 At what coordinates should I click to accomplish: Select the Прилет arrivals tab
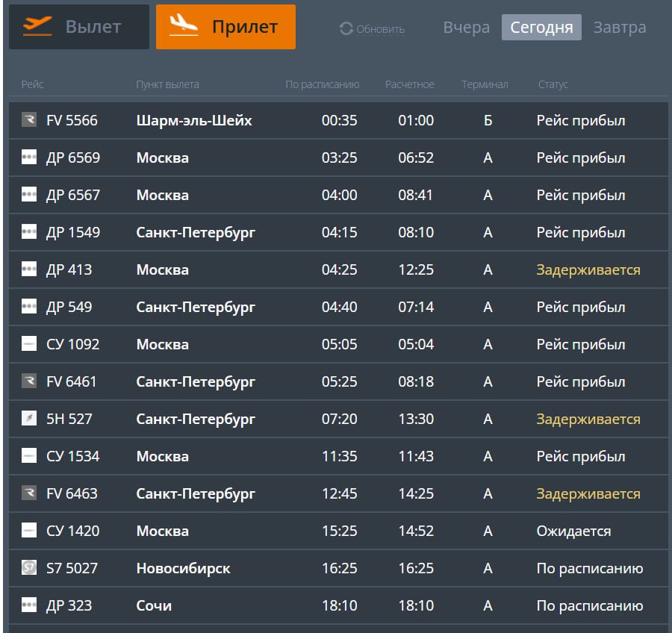click(225, 27)
